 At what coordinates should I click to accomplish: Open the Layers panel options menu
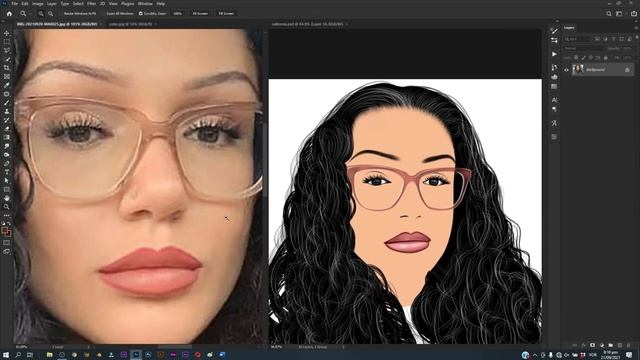[x=636, y=28]
